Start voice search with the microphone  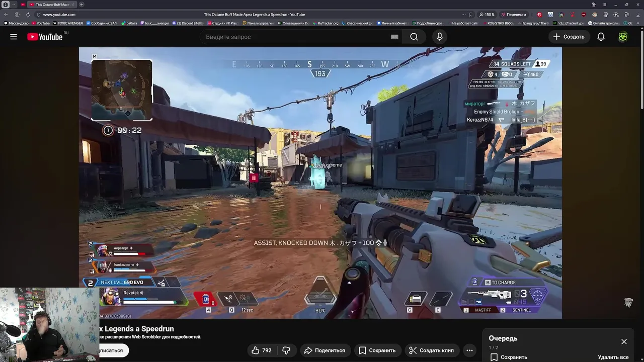click(440, 37)
